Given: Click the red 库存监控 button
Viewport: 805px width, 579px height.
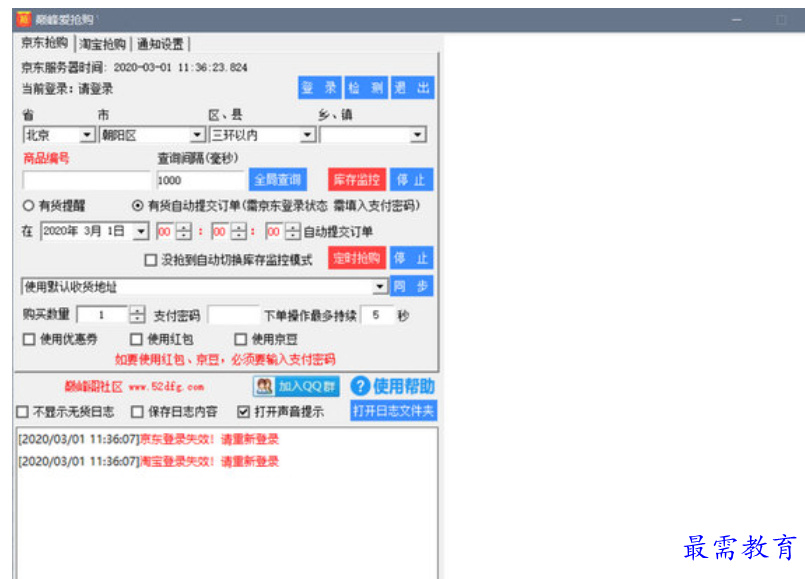Looking at the screenshot, I should [x=357, y=180].
